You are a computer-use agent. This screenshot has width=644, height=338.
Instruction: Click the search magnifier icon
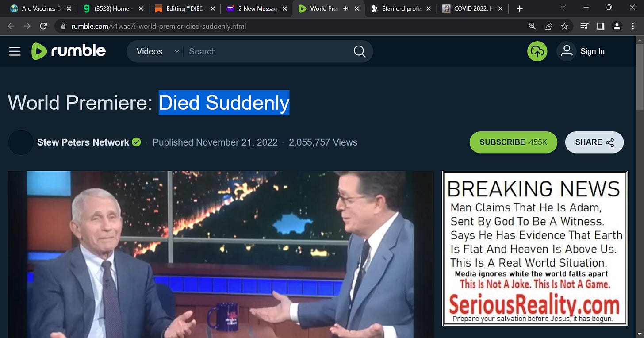(x=360, y=51)
